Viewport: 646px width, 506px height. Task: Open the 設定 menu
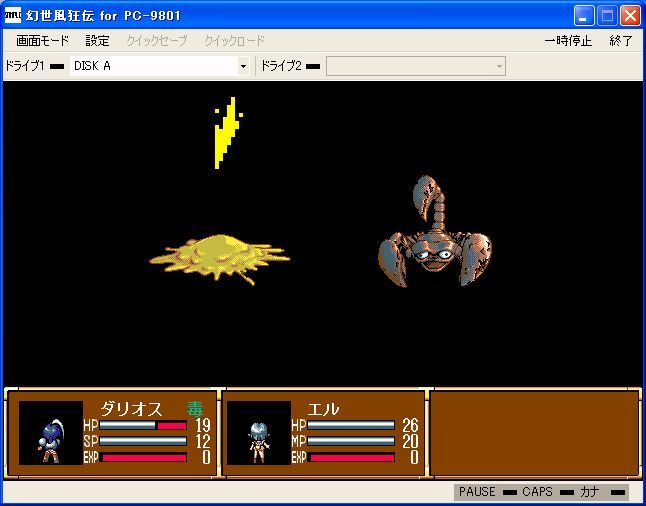98,41
